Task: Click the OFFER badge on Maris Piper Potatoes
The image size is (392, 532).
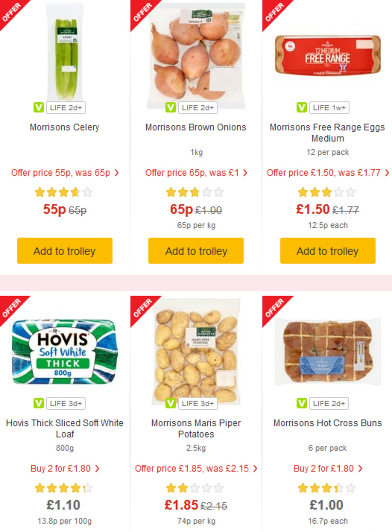Action: click(x=141, y=308)
